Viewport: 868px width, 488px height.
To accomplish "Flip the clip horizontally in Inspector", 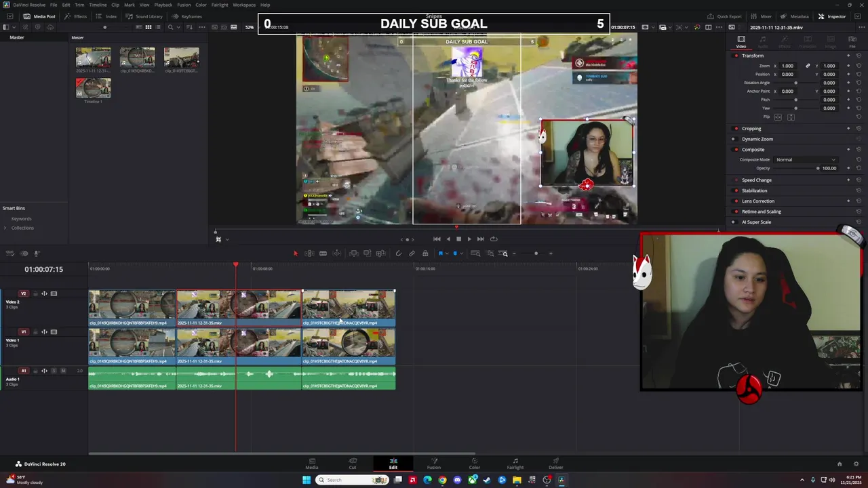I will [778, 117].
